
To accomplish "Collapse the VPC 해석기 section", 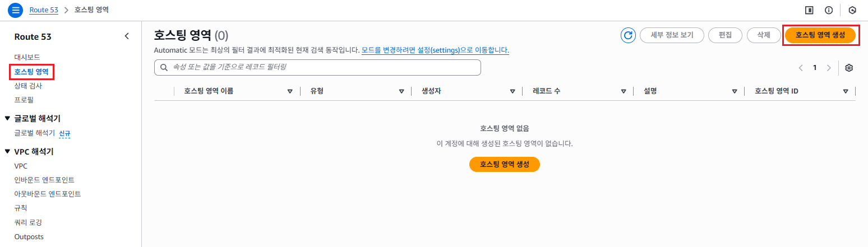I will (7, 151).
